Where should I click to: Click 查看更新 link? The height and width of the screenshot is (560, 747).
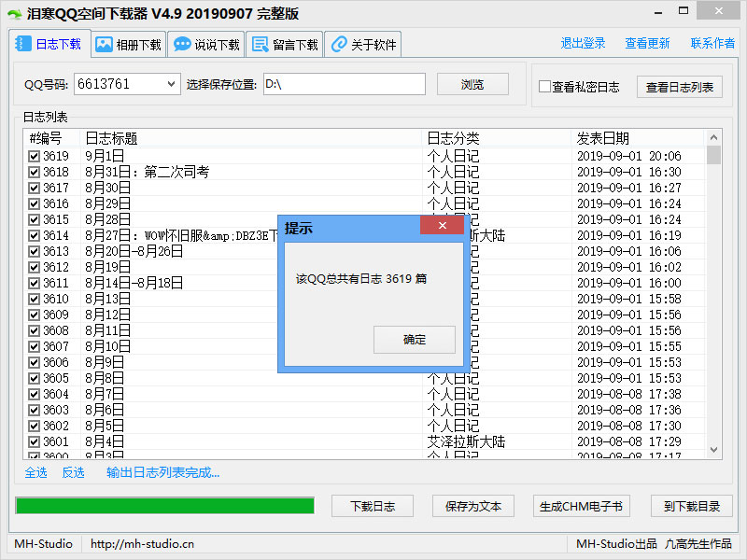647,43
